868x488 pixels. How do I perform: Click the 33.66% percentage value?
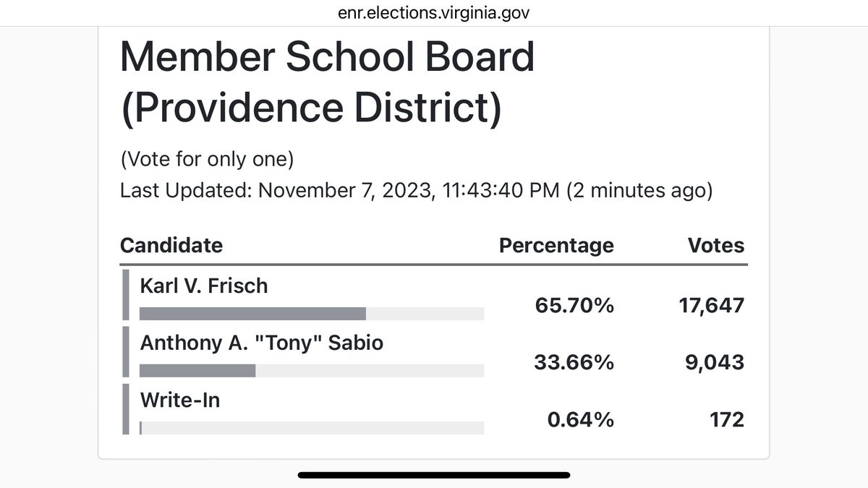tap(574, 362)
